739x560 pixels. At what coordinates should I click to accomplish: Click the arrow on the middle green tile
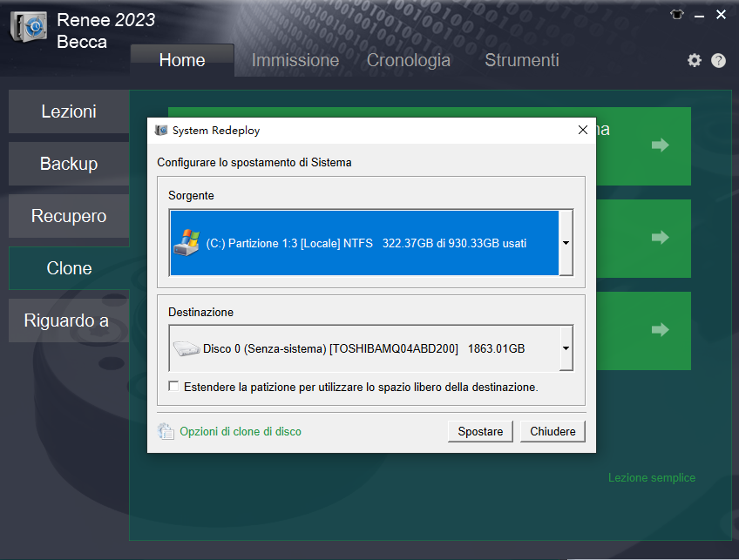(661, 237)
